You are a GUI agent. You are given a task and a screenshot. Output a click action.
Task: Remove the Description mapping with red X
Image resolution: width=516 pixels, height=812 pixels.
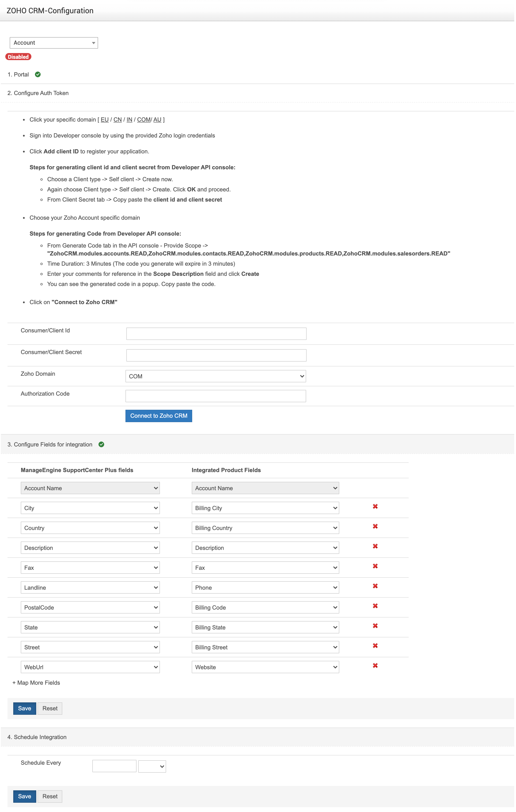click(375, 546)
